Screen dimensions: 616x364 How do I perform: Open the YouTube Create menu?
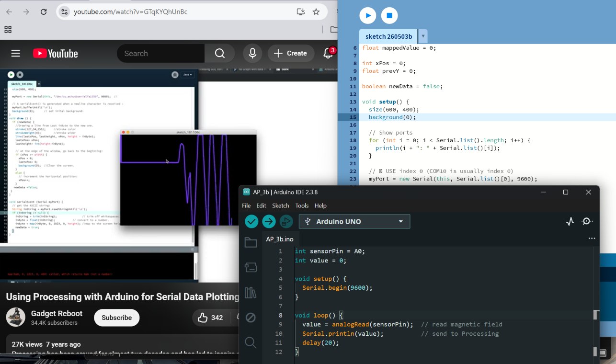(x=291, y=54)
